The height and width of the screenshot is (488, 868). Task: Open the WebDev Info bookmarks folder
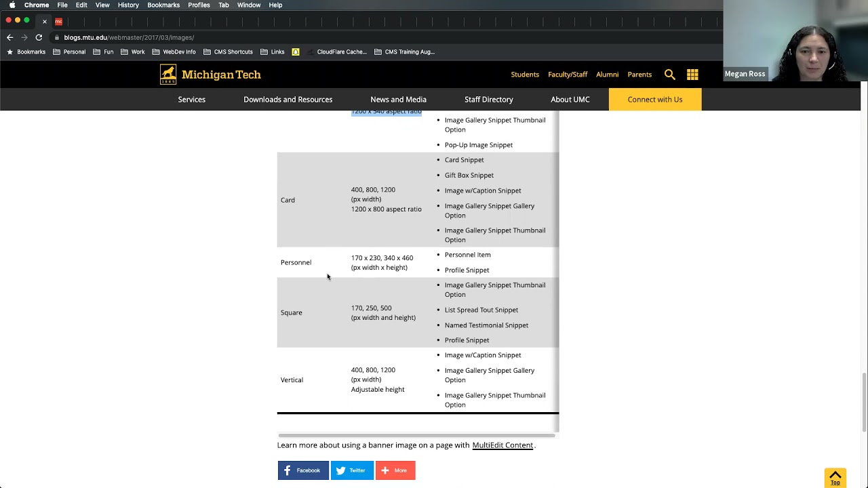point(174,52)
